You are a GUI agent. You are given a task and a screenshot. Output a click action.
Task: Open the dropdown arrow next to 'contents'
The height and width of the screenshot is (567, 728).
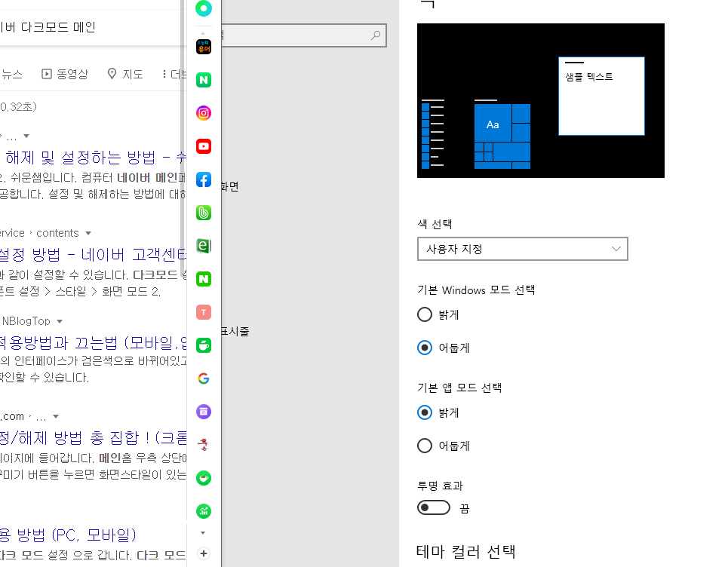point(88,233)
